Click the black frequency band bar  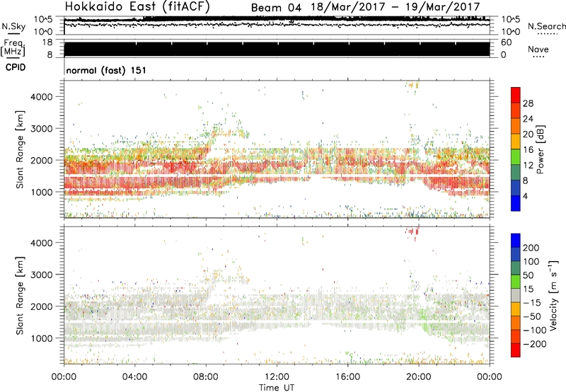(277, 50)
